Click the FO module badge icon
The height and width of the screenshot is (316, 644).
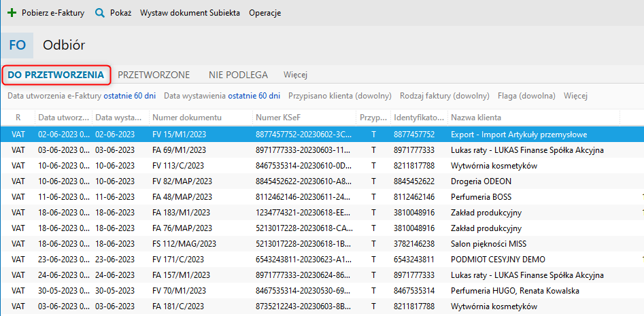(18, 45)
